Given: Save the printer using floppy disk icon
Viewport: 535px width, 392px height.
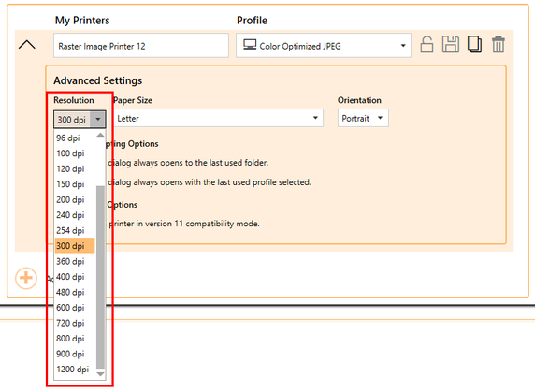Looking at the screenshot, I should pos(451,44).
